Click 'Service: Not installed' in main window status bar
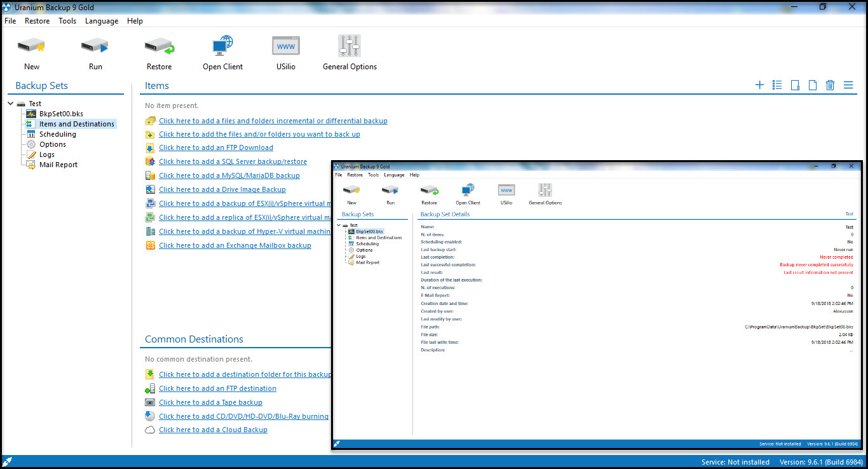The height and width of the screenshot is (469, 868). click(735, 462)
